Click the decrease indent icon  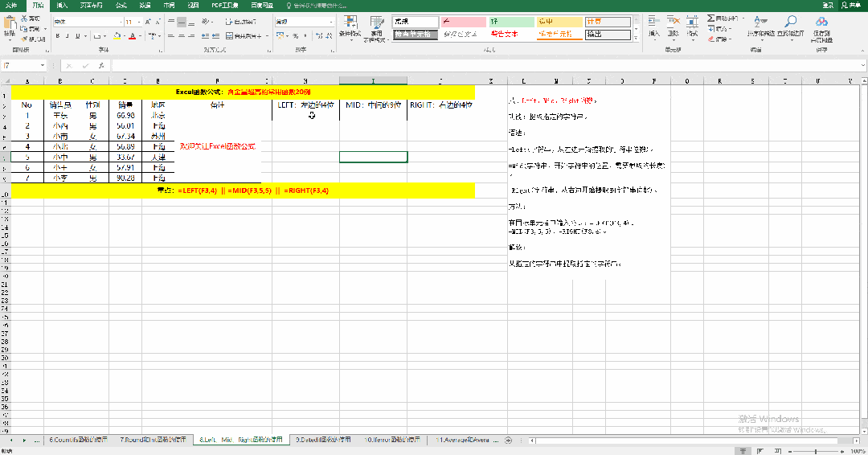point(206,36)
